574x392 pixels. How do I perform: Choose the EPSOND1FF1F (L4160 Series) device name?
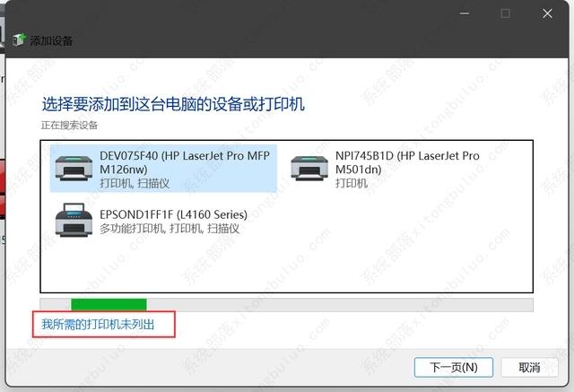(173, 214)
